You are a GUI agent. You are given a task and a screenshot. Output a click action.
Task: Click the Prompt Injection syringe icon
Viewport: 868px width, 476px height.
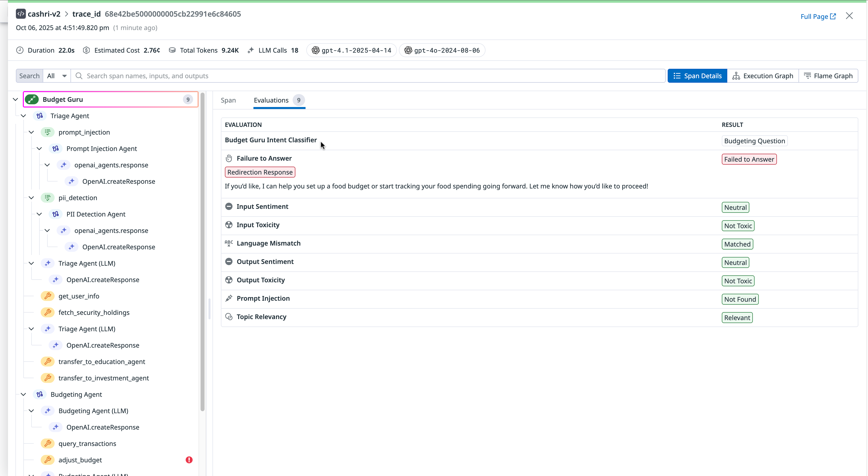[x=229, y=298]
